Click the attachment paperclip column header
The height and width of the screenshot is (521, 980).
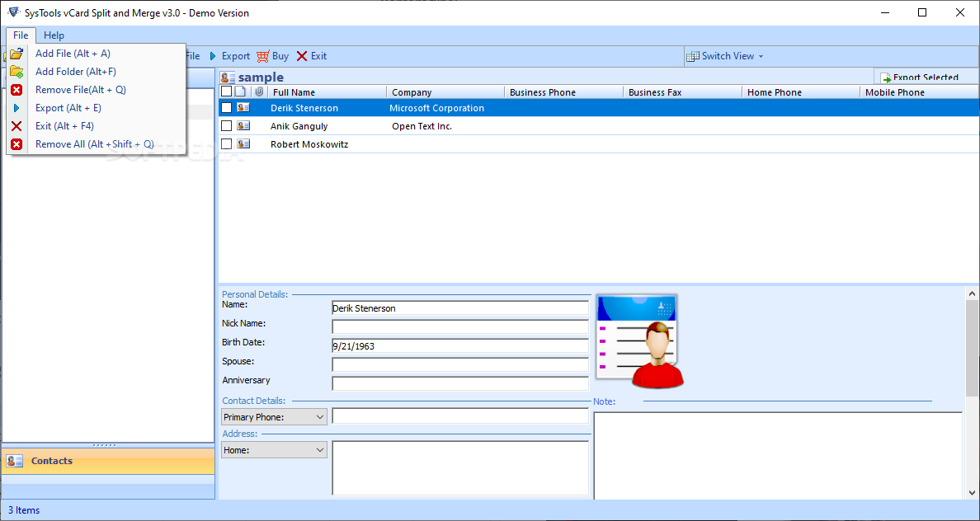point(259,92)
